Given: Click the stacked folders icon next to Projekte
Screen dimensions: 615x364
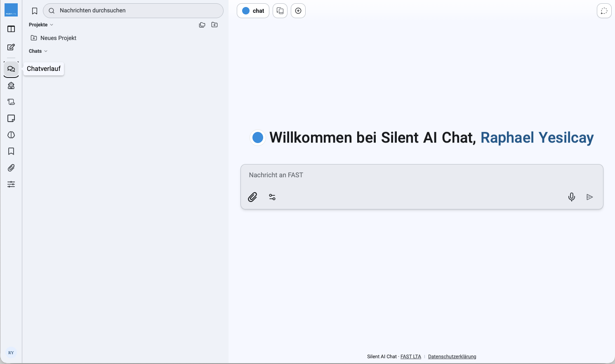Looking at the screenshot, I should (202, 25).
